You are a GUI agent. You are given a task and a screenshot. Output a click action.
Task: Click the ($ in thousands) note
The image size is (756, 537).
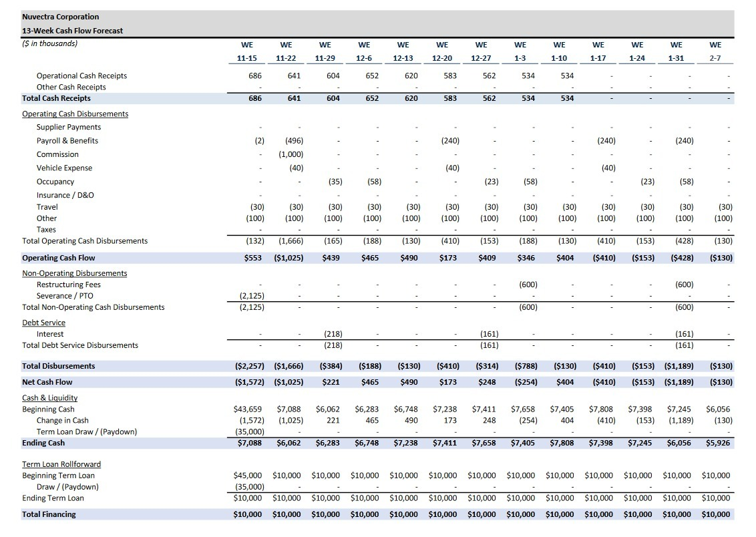(x=49, y=44)
